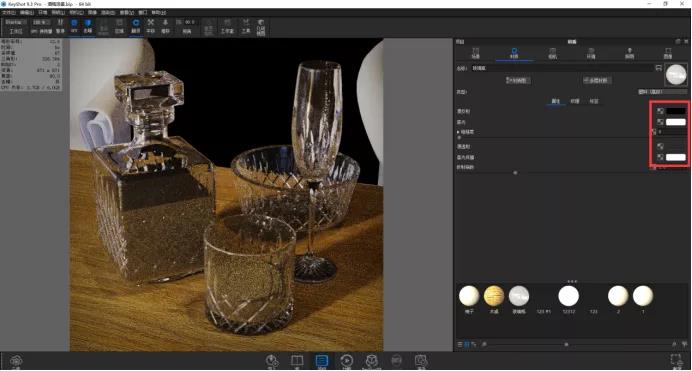692x371 pixels.
Task: Switch to the Environment tab in Project panel
Action: (x=591, y=53)
